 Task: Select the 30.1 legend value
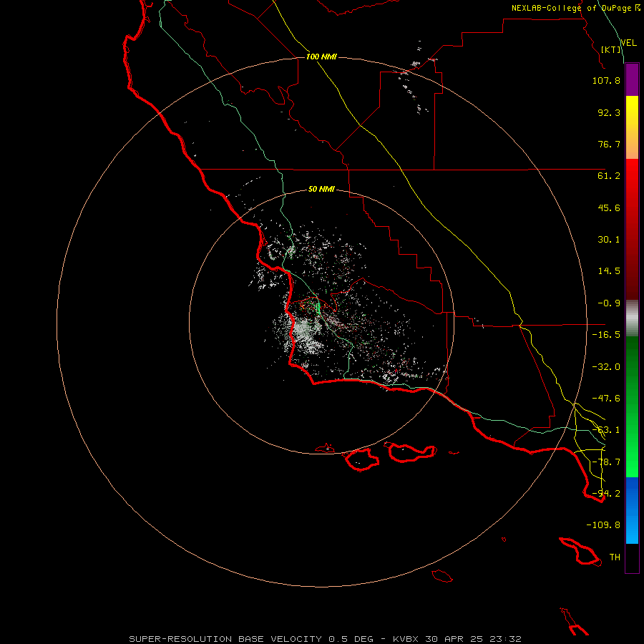pos(609,240)
